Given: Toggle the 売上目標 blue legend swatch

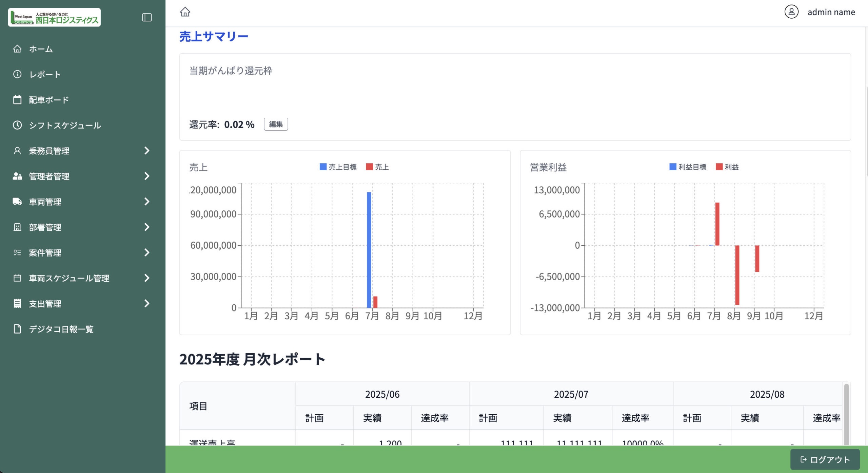Looking at the screenshot, I should pyautogui.click(x=323, y=167).
